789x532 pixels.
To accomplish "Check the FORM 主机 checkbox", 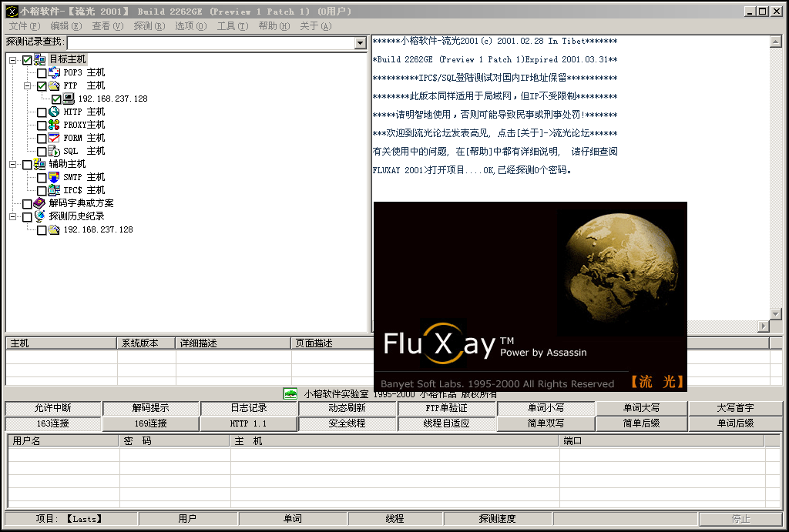I will [42, 139].
